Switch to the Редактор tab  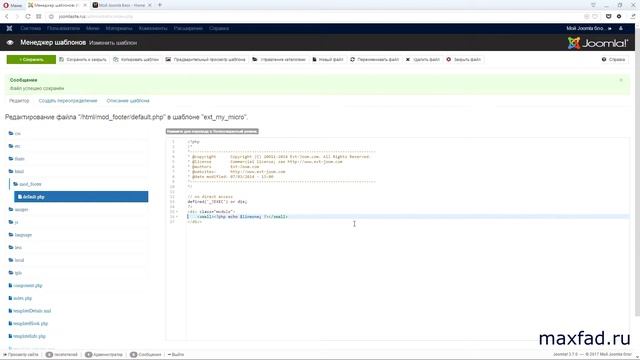pyautogui.click(x=19, y=101)
